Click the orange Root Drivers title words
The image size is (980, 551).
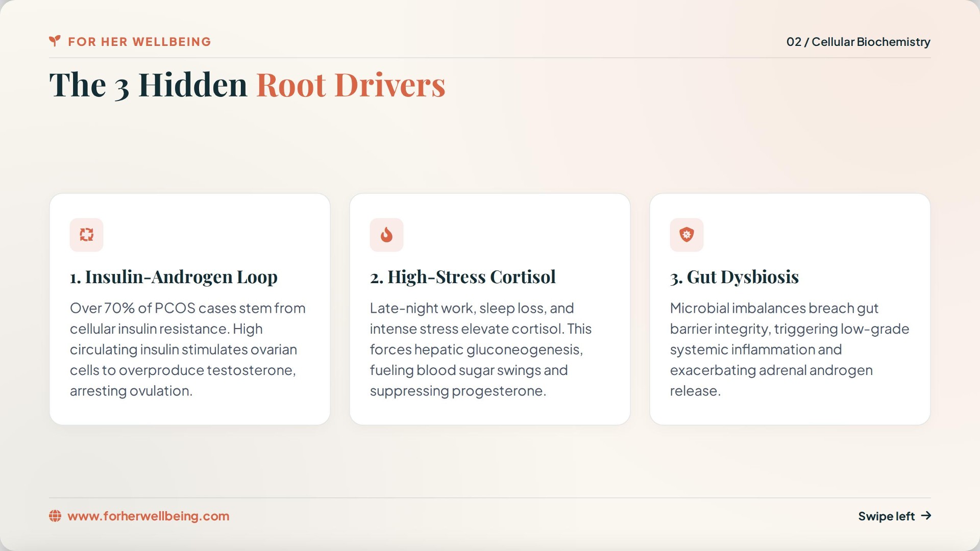tap(351, 85)
